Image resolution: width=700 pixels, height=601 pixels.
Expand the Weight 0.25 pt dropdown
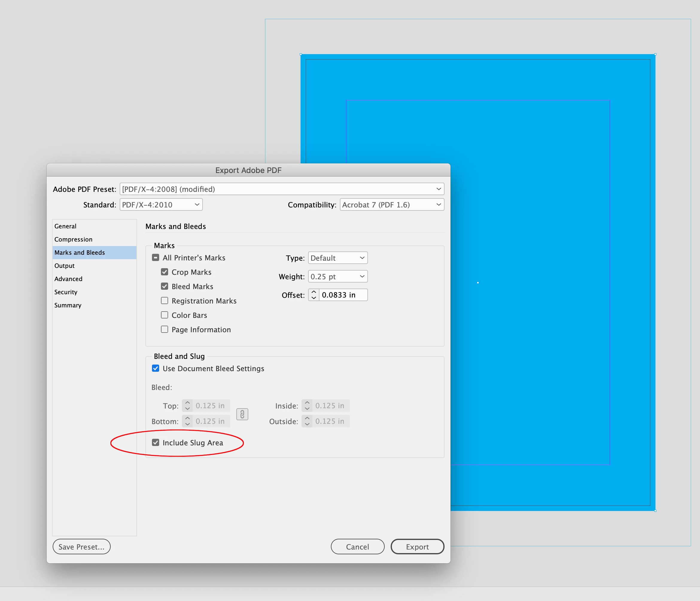(337, 277)
